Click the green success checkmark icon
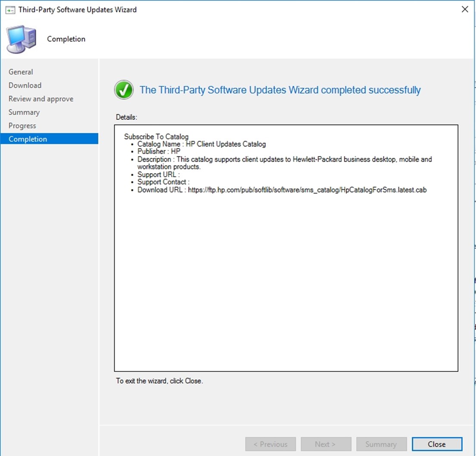Viewport: 476px width, 456px height. click(x=124, y=90)
